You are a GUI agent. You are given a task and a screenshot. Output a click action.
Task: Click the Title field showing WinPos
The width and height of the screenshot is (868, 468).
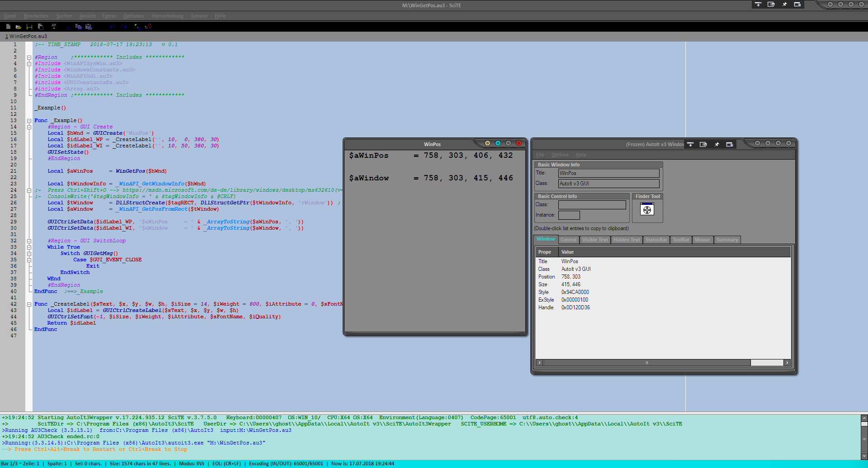point(608,173)
